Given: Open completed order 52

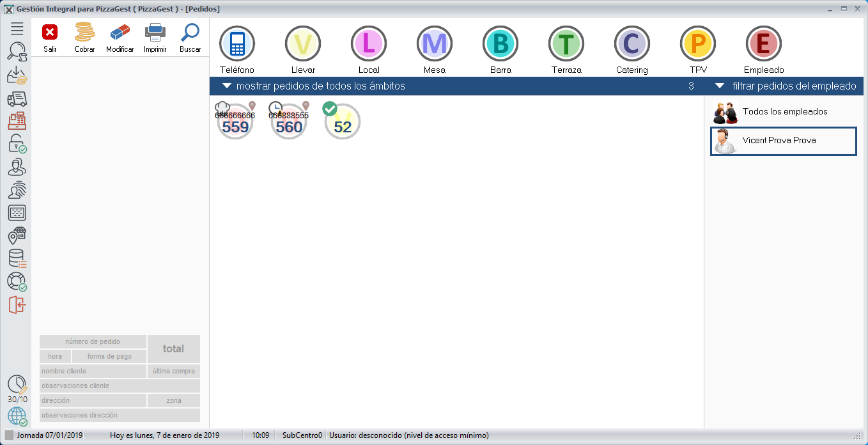Looking at the screenshot, I should tap(343, 121).
